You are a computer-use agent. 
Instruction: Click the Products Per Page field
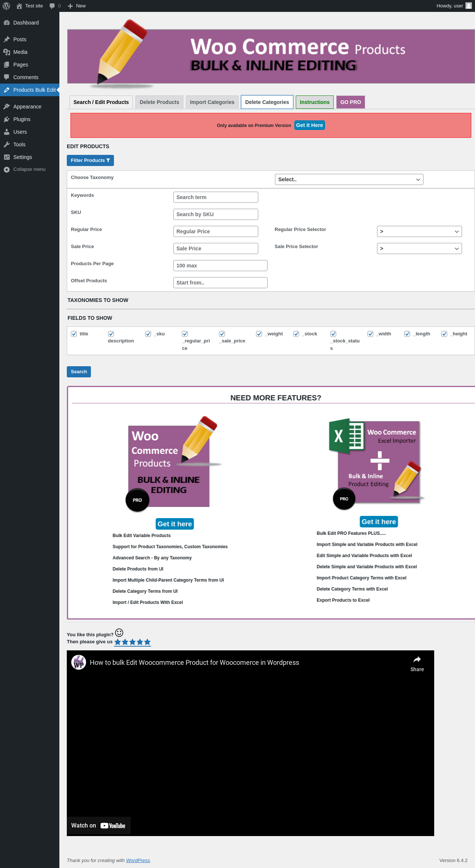pos(220,266)
